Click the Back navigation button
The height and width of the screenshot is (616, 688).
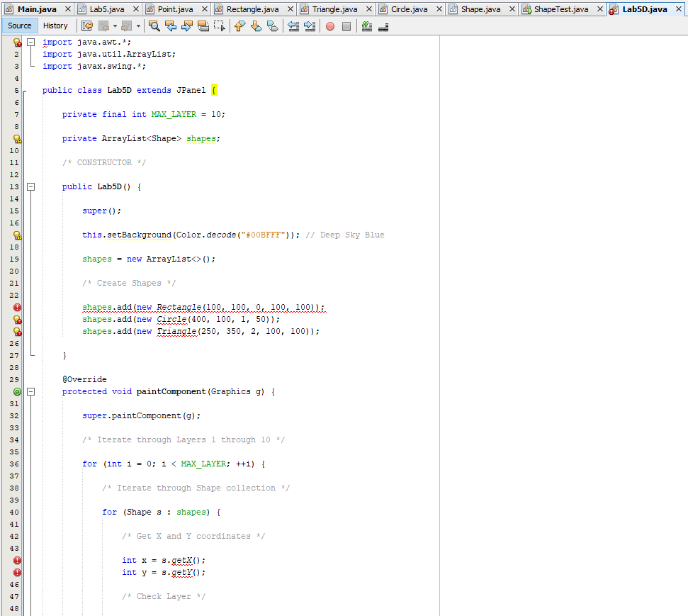[x=102, y=26]
